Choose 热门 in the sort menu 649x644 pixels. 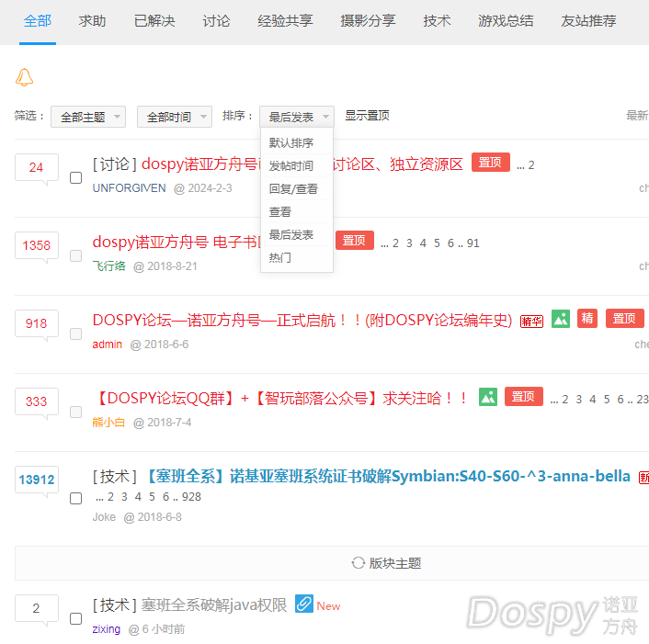coord(297,257)
